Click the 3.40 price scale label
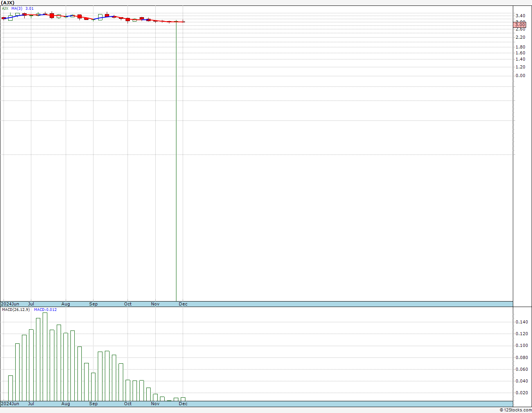Image resolution: width=532 pixels, height=413 pixels. (x=520, y=16)
